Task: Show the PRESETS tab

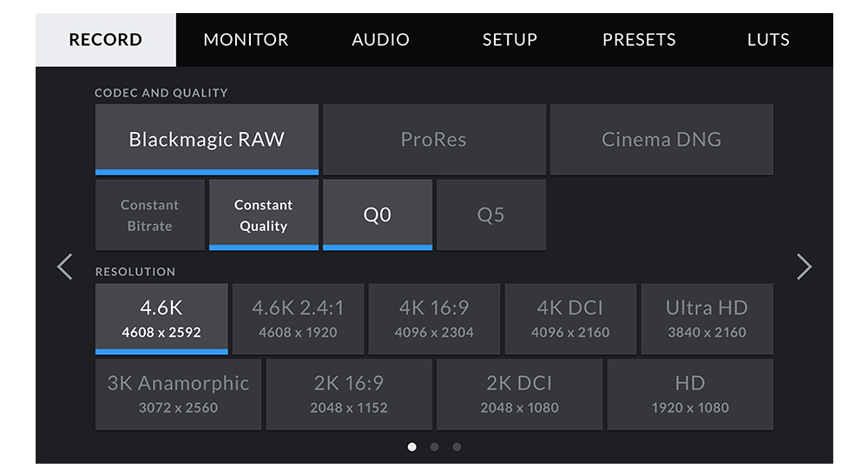Action: (x=639, y=40)
